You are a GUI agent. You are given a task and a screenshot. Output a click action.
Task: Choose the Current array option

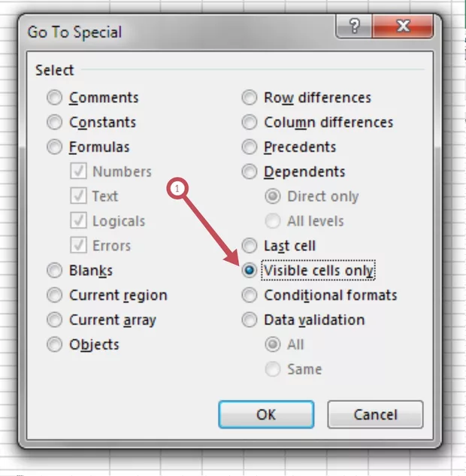pyautogui.click(x=55, y=320)
